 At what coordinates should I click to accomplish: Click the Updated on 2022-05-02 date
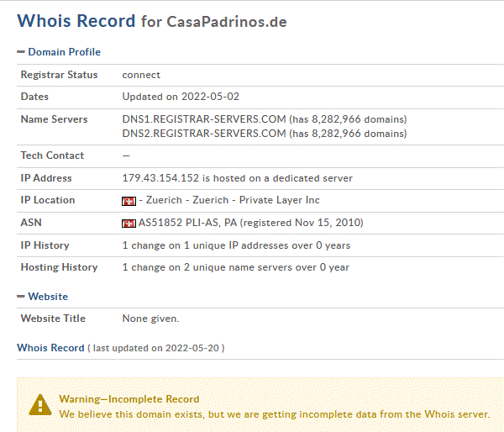[x=181, y=97]
